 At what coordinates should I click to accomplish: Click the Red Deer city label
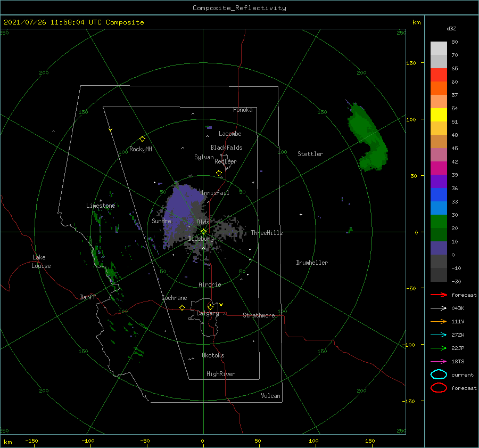[x=226, y=161]
